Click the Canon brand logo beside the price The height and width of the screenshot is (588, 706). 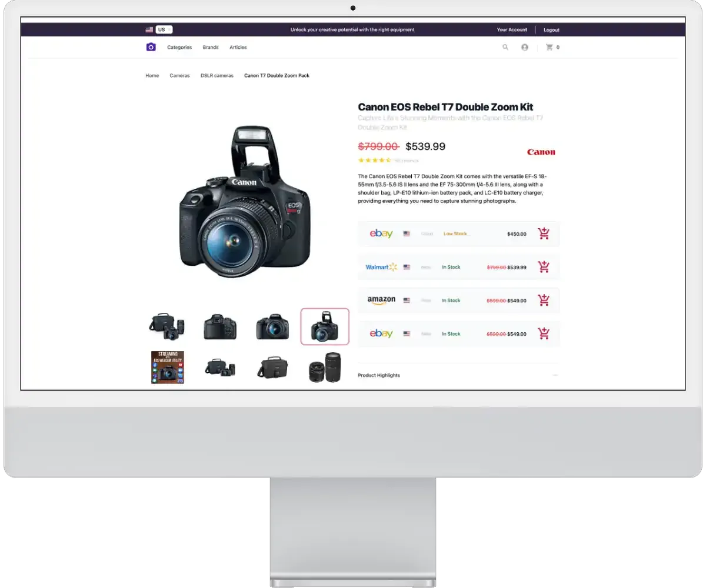(x=541, y=152)
